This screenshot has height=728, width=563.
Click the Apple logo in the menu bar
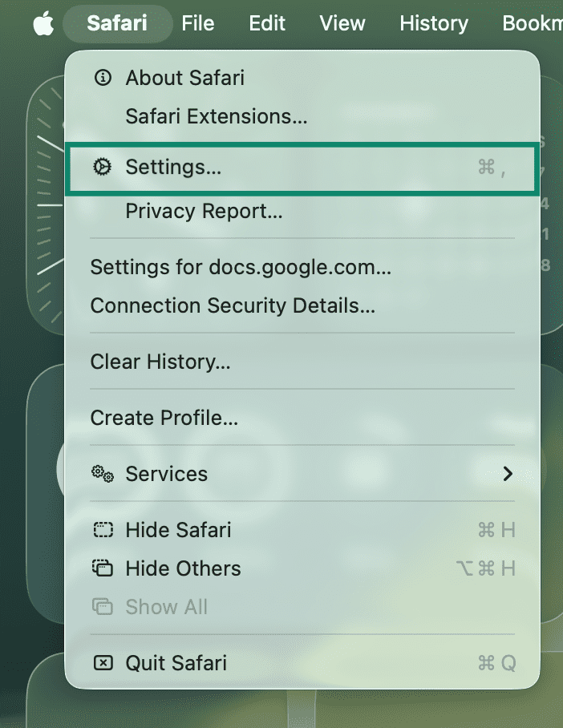(44, 23)
